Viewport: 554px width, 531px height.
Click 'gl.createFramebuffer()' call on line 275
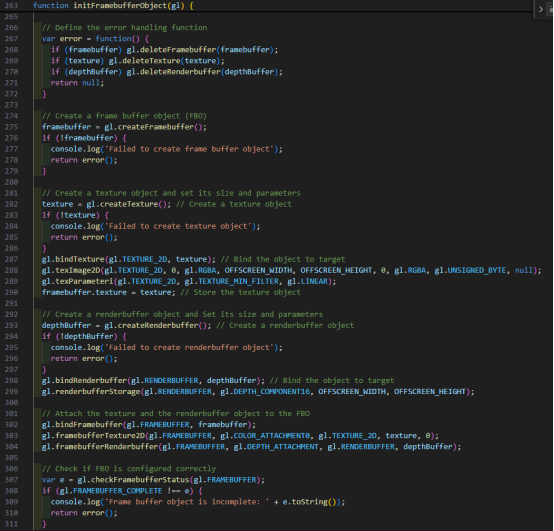pos(153,127)
